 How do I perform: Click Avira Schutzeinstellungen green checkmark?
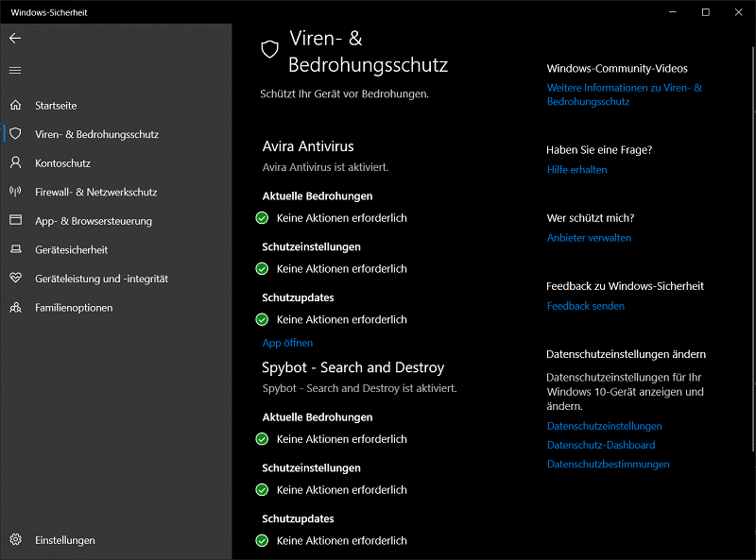coord(262,268)
